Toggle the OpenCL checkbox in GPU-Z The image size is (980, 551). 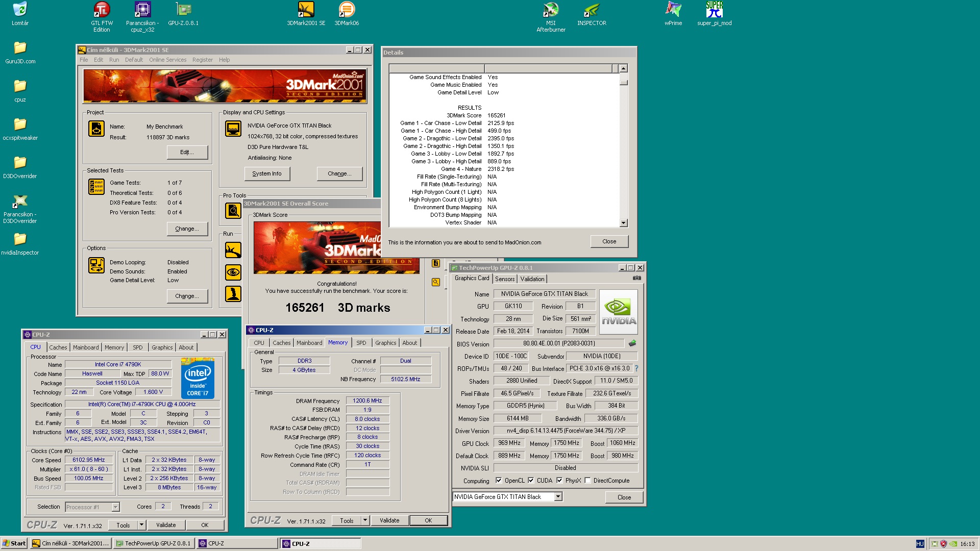click(x=499, y=480)
